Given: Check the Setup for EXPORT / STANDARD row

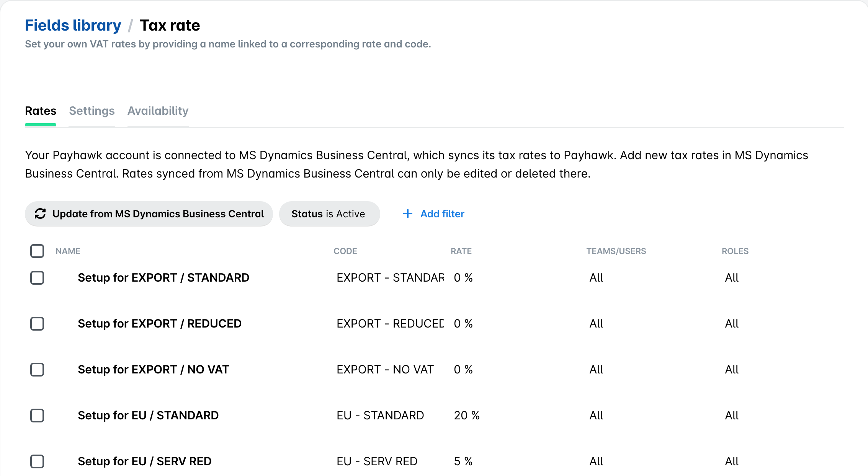Looking at the screenshot, I should tap(37, 278).
